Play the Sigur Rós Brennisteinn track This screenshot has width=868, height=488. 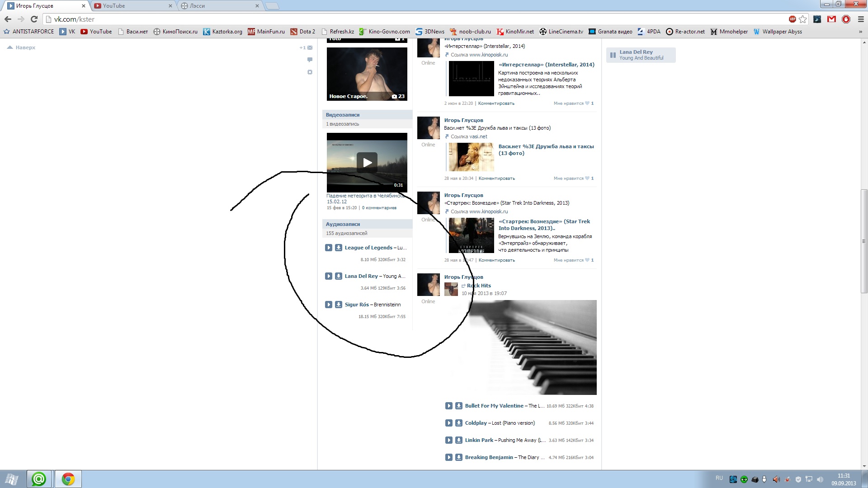click(329, 305)
